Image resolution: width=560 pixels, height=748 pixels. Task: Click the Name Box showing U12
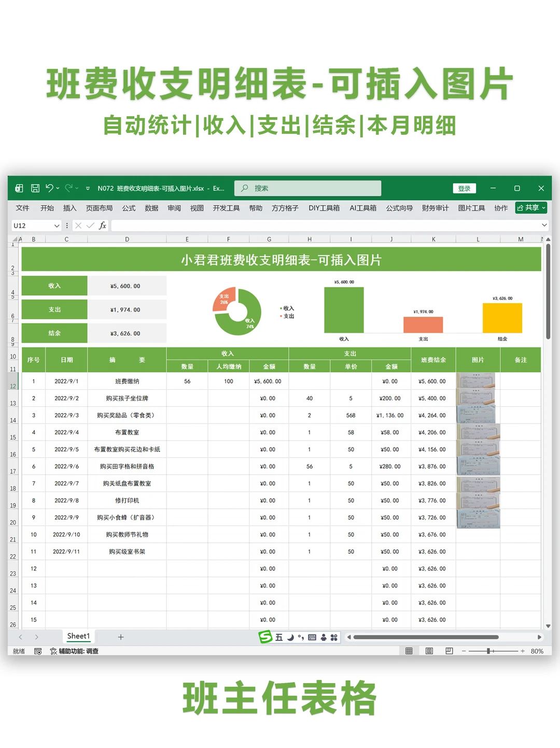[32, 225]
